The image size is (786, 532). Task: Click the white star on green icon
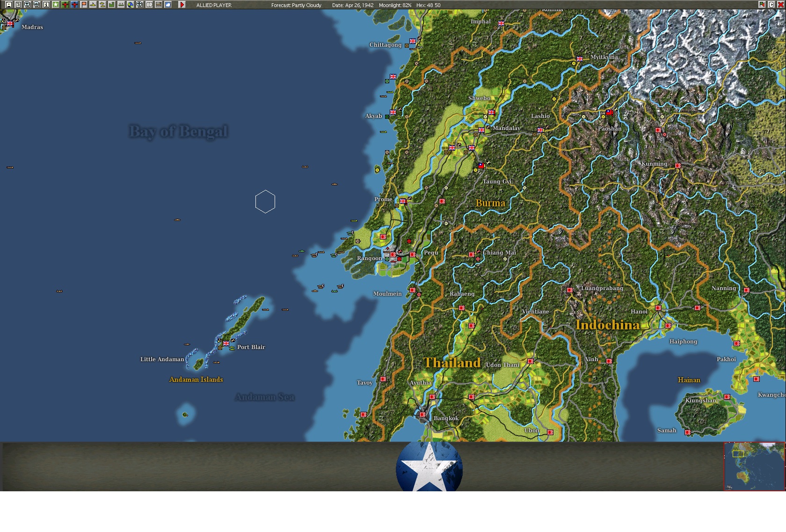pos(56,5)
